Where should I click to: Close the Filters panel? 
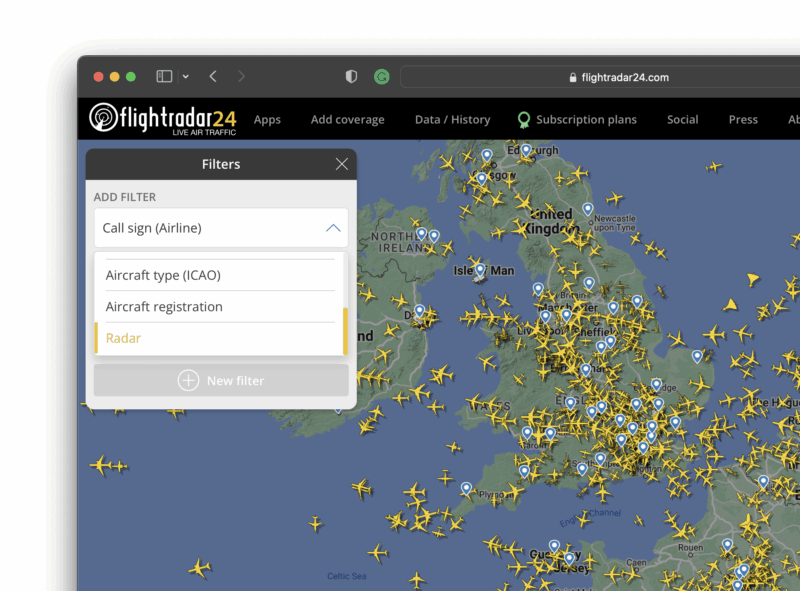click(341, 164)
